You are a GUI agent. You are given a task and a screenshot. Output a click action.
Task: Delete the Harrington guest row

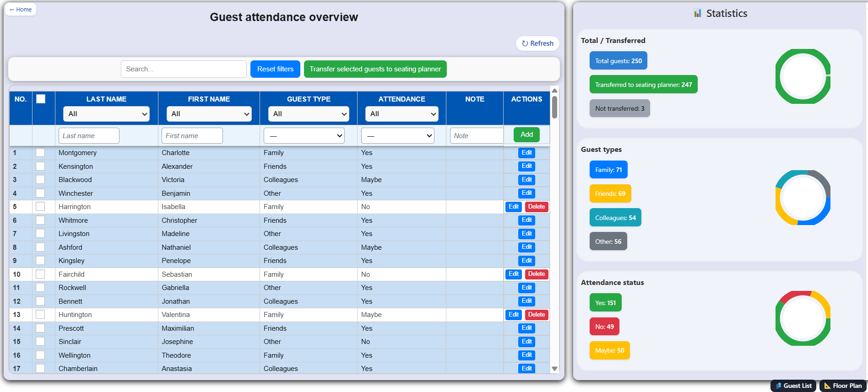[x=537, y=207]
